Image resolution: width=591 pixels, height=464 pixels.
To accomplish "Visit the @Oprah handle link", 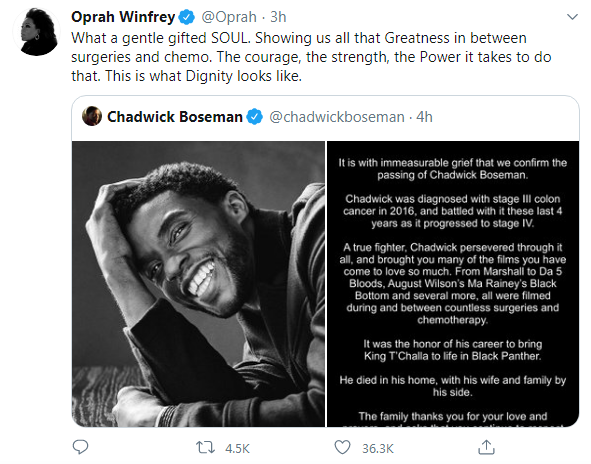I will (229, 17).
